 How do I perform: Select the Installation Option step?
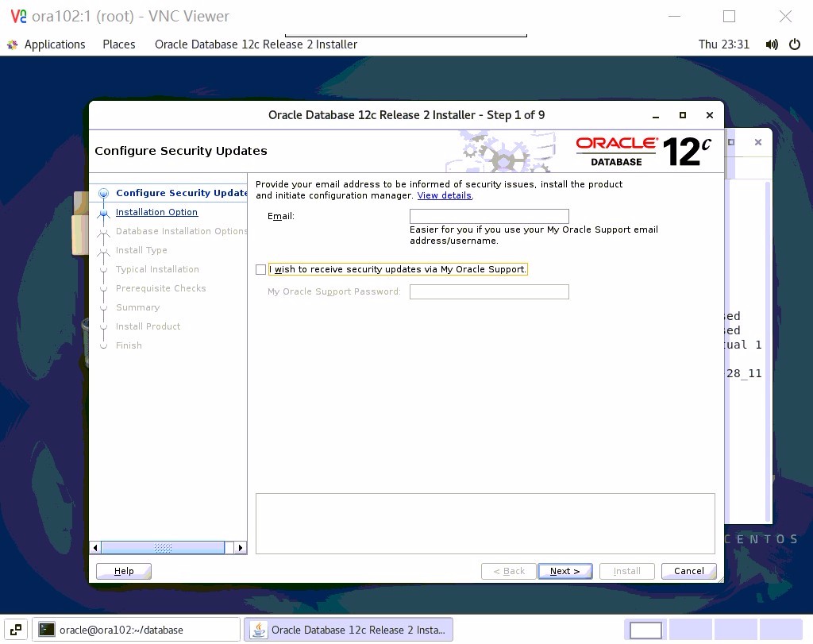coord(156,212)
